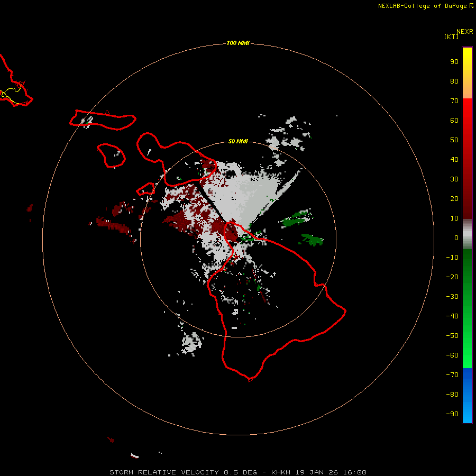Click the 70 value on the velocity scale
Image resolution: width=476 pixels, height=476 pixels.
pos(454,101)
